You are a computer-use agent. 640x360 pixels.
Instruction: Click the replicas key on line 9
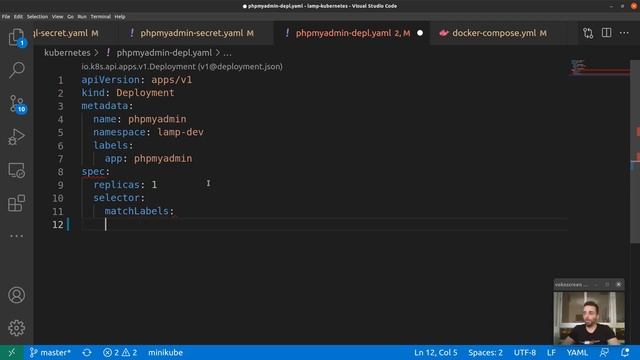click(116, 184)
